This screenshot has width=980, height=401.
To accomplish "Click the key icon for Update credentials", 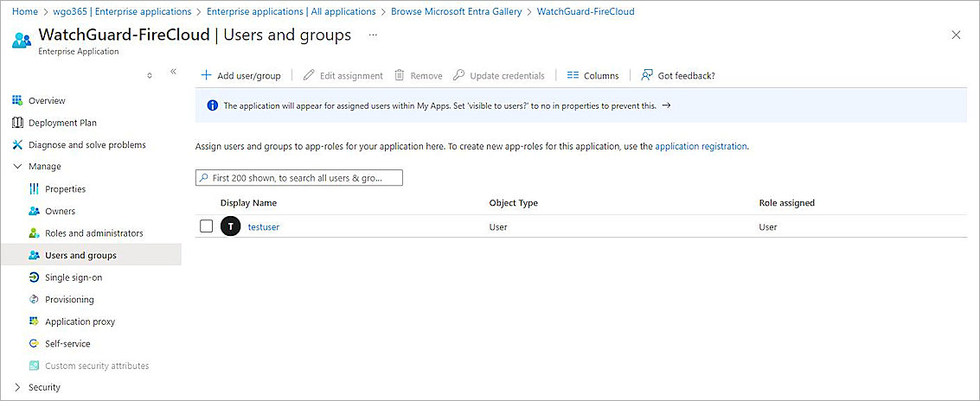I will (458, 75).
